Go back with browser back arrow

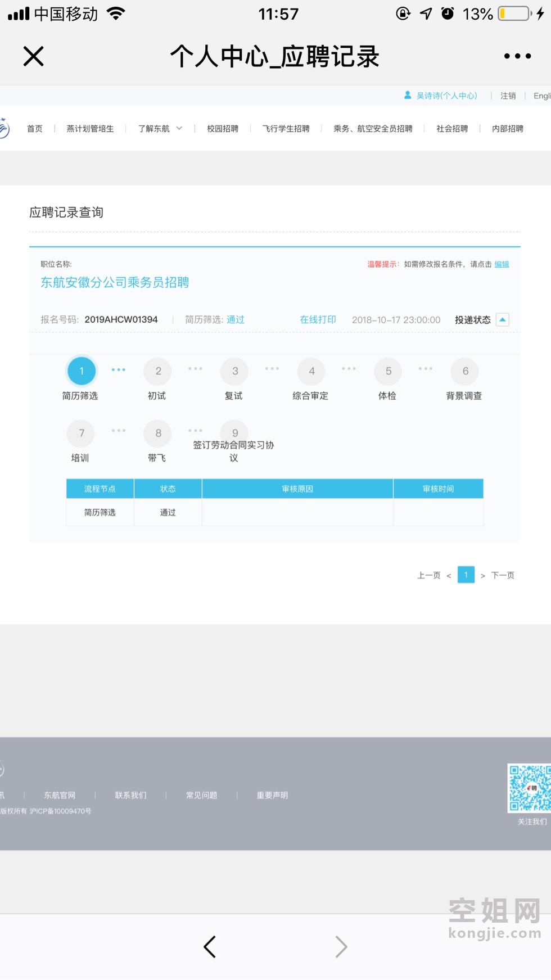[x=210, y=947]
